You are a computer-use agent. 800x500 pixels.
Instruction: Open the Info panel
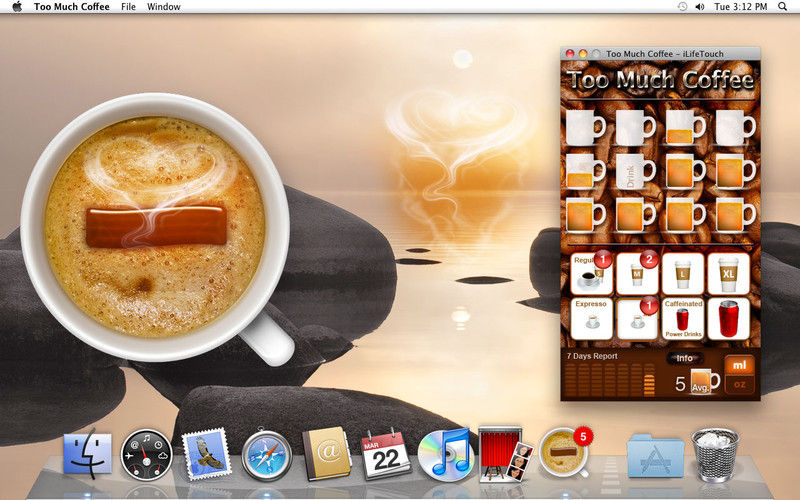[685, 358]
